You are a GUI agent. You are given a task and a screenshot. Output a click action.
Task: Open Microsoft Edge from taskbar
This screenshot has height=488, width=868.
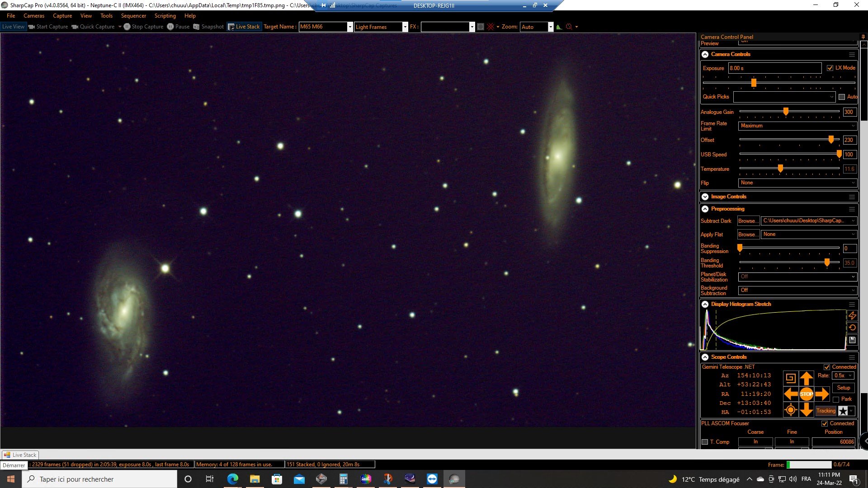[x=233, y=479]
